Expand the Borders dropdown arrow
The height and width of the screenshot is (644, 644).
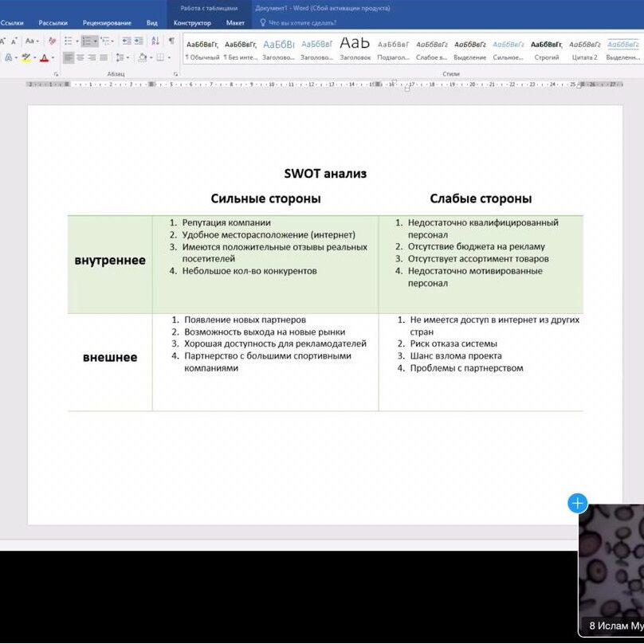170,57
